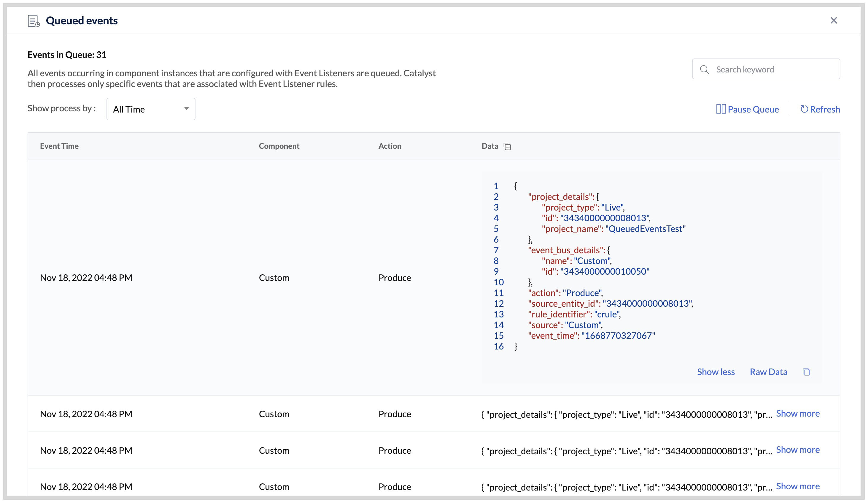Click the Event Time column header
868x503 pixels.
pos(59,146)
